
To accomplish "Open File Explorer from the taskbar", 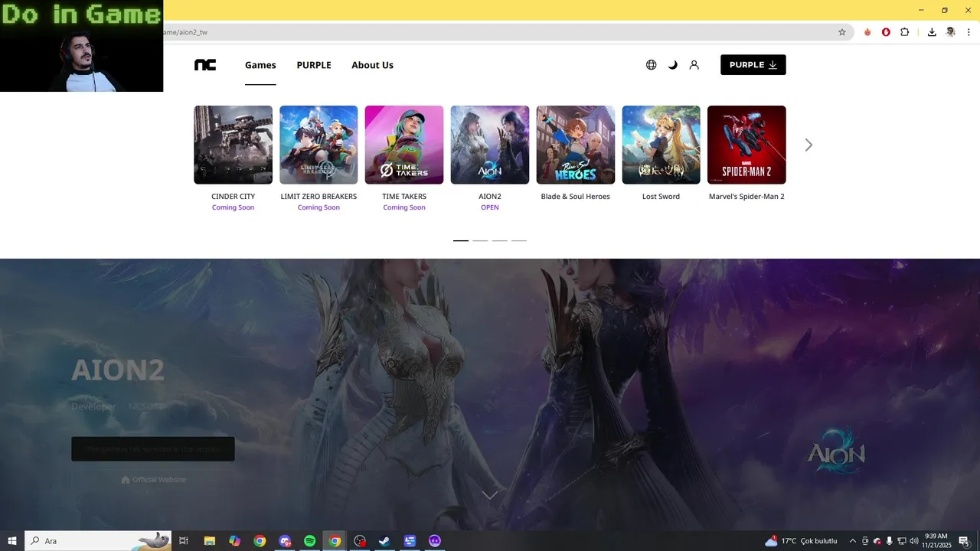I will (x=210, y=541).
